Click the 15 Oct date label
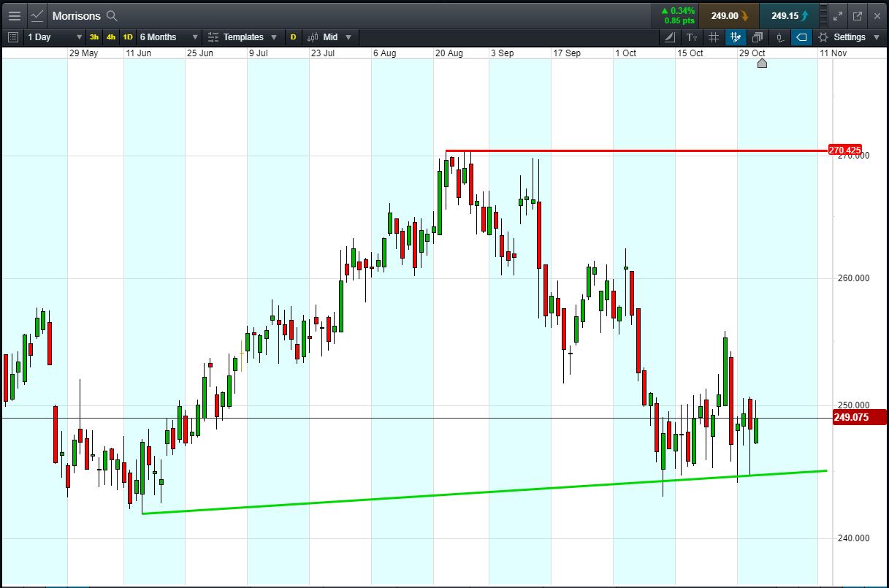Image resolution: width=889 pixels, height=588 pixels. [690, 53]
